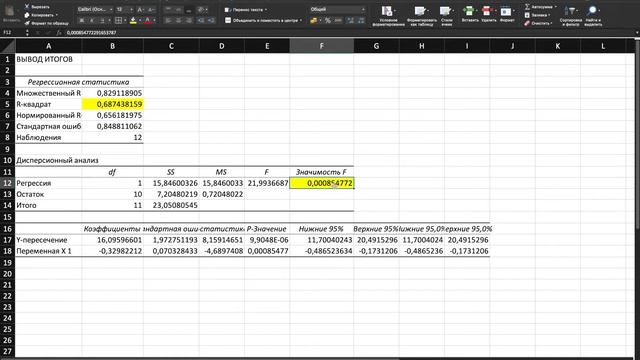Select the Переменная X 1 coefficient -0,32982212
The width and height of the screenshot is (640, 360).
click(x=113, y=251)
